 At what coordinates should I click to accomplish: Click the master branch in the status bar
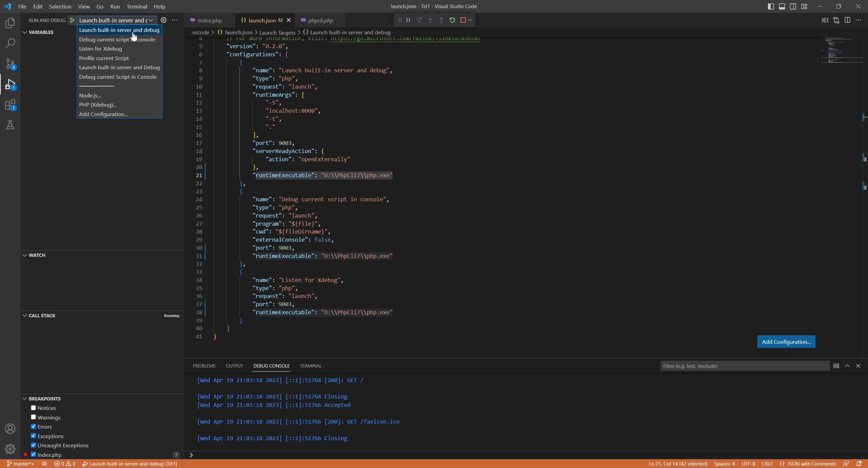click(20, 464)
